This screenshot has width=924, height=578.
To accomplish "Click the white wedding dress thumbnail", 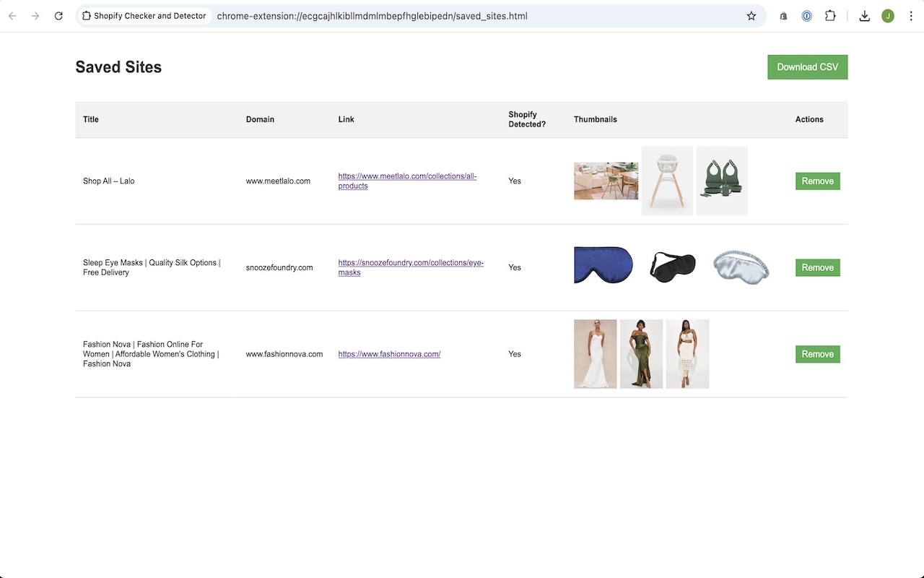I will coord(595,354).
